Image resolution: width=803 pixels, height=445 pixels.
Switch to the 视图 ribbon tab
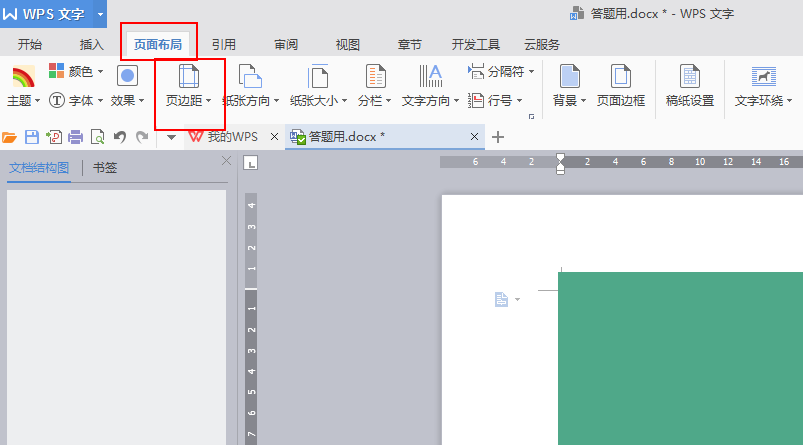point(348,45)
